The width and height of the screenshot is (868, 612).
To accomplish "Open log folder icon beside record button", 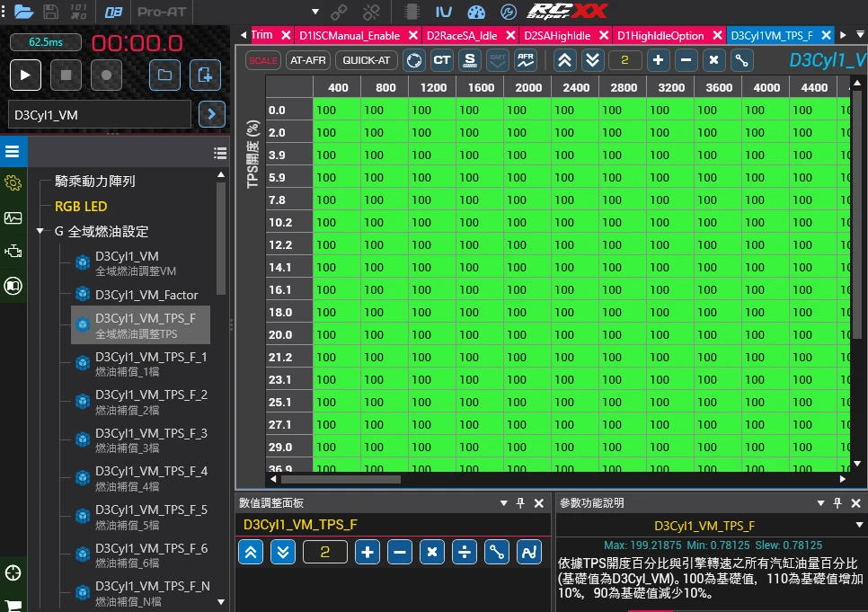I will click(164, 75).
